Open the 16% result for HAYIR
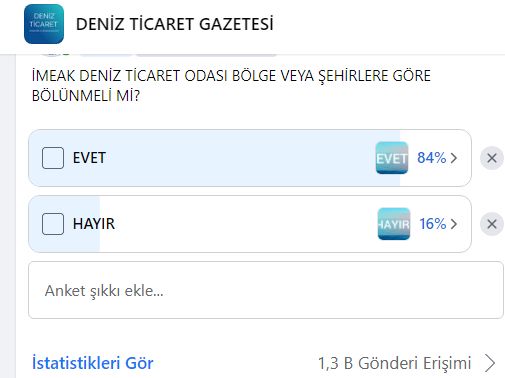Image resolution: width=505 pixels, height=378 pixels. click(433, 224)
